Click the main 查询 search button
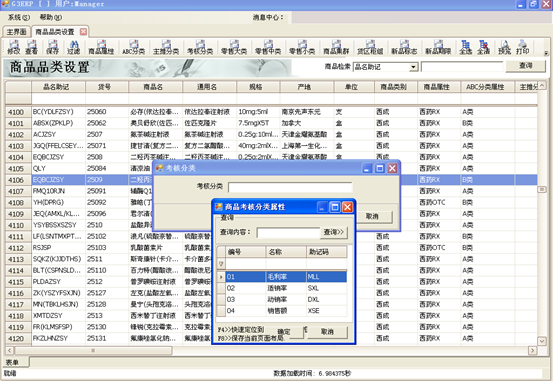Image resolution: width=553 pixels, height=382 pixels. pyautogui.click(x=525, y=66)
